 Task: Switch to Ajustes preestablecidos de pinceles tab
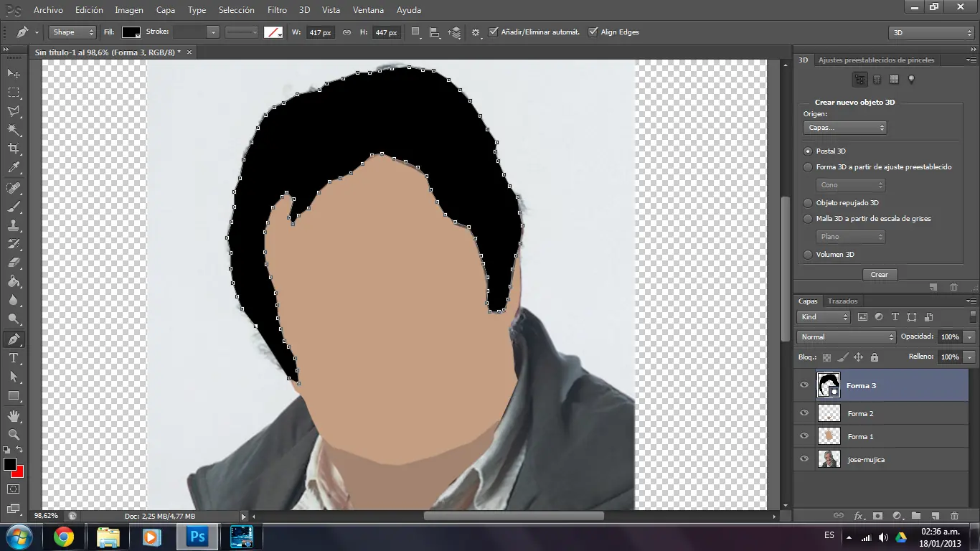tap(877, 60)
